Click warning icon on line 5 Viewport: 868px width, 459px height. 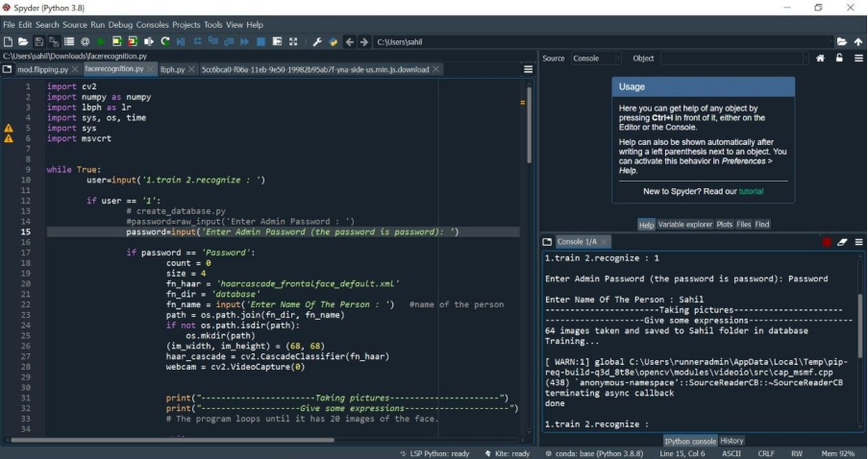9,129
